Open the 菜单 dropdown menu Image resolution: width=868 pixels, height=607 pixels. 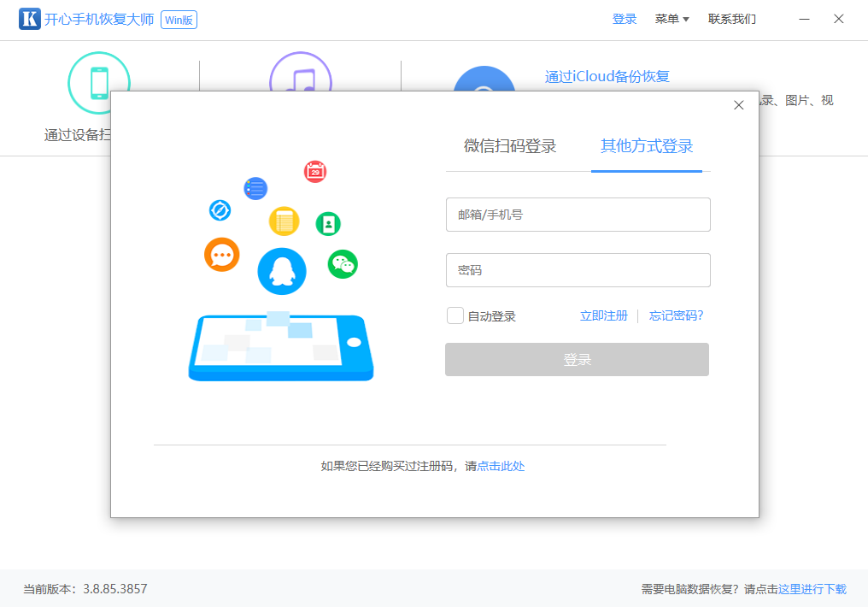672,19
